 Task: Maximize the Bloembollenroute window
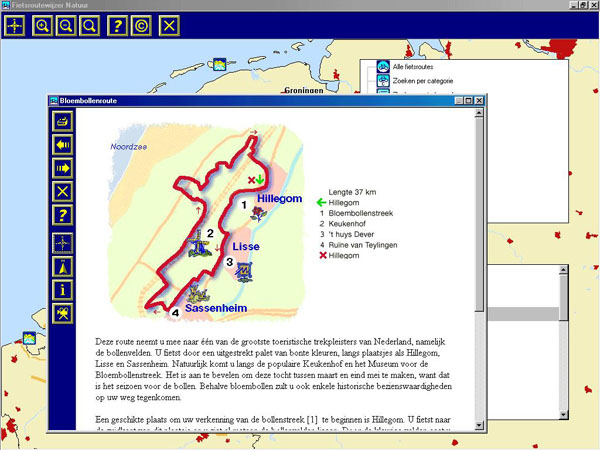coord(466,101)
